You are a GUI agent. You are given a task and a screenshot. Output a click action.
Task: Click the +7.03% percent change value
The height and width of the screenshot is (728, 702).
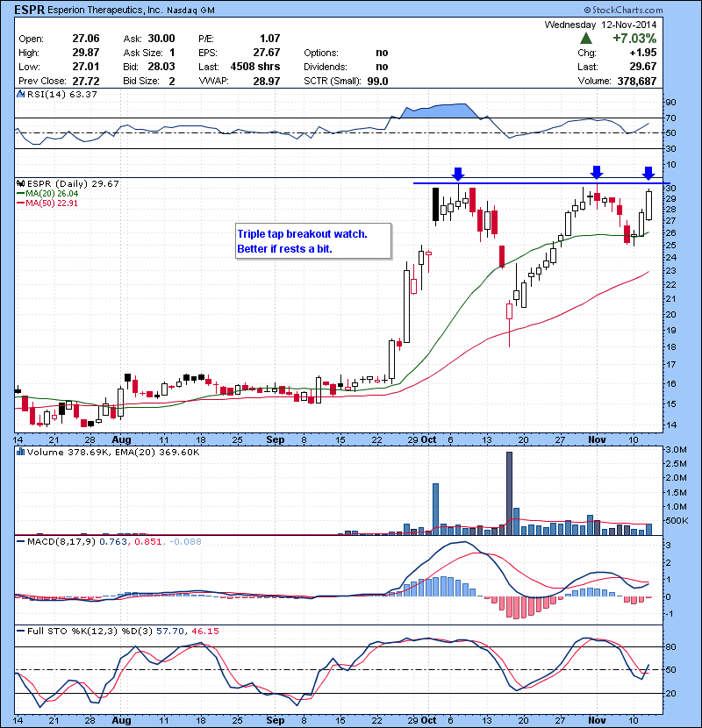(634, 38)
